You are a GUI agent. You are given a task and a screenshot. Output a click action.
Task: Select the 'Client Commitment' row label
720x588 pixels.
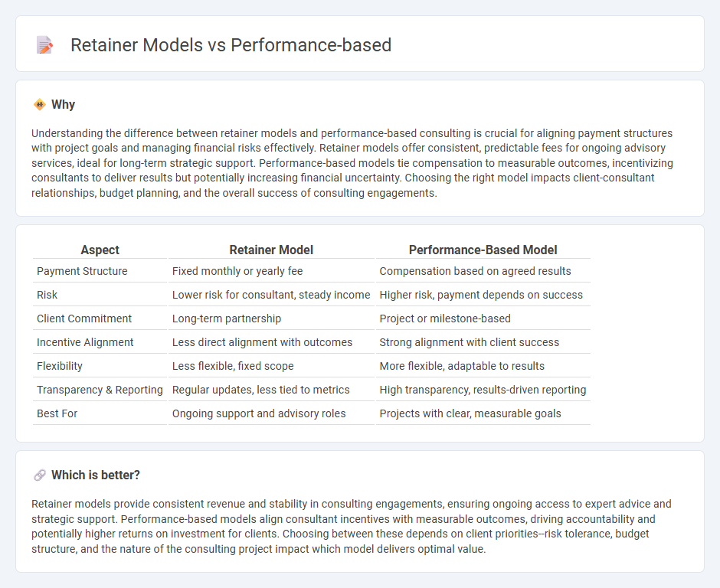tap(84, 318)
